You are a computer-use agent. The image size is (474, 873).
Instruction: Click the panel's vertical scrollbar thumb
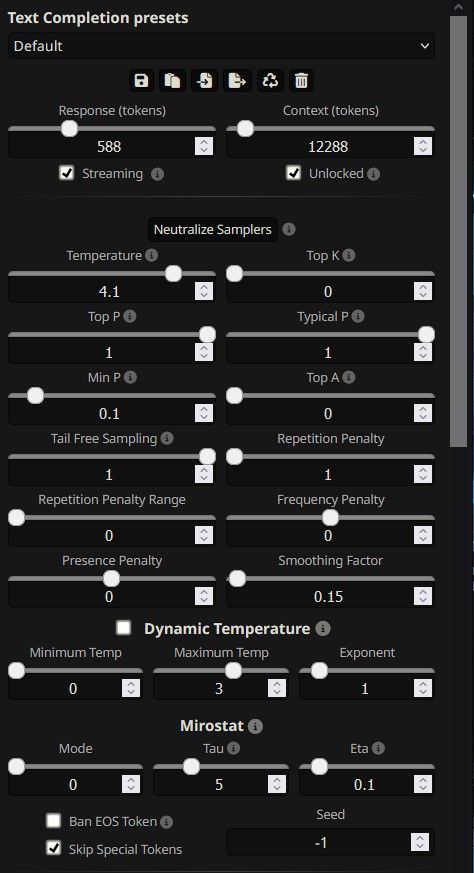coord(458,231)
